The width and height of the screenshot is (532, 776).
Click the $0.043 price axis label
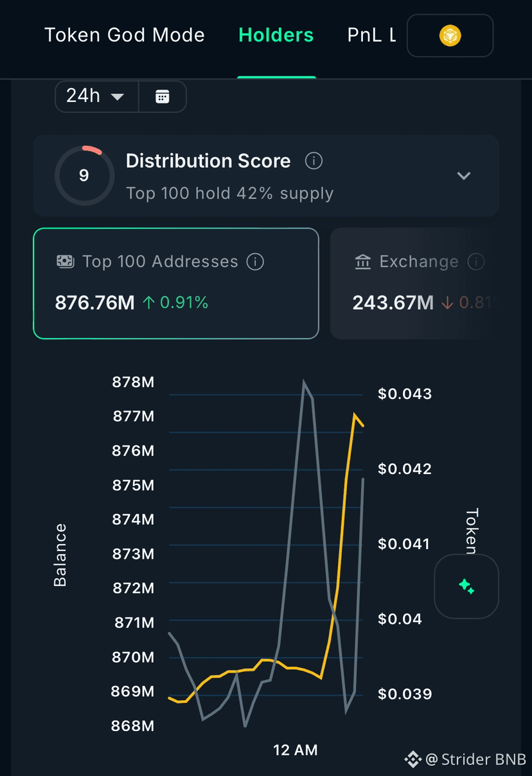pos(405,394)
